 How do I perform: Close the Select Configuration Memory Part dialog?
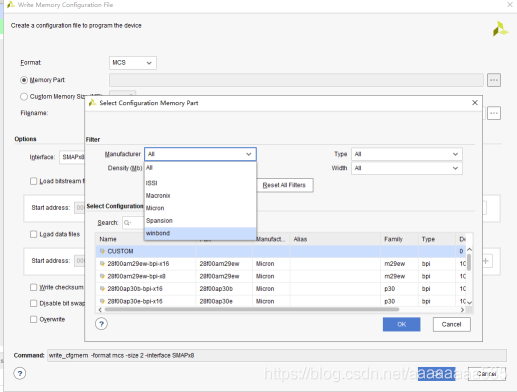pos(475,103)
